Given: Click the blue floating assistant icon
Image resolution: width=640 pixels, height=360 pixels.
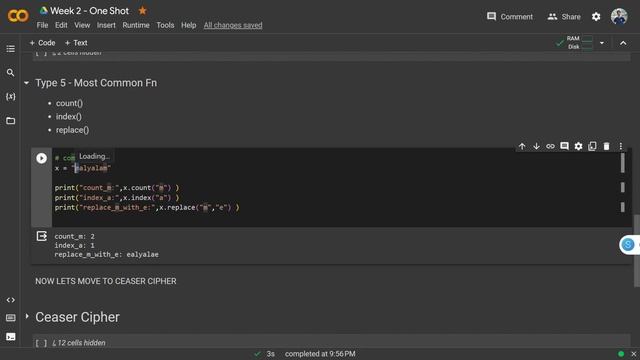Looking at the screenshot, I should coord(628,244).
